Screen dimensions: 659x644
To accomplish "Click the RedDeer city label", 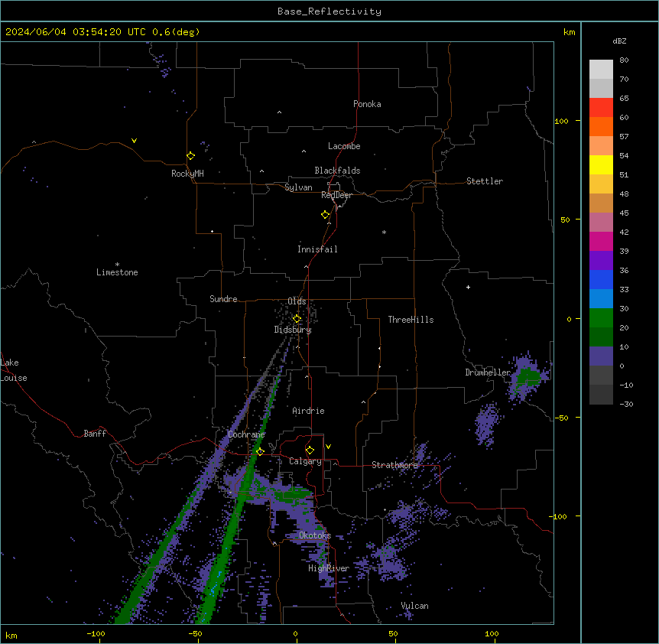I will (336, 195).
